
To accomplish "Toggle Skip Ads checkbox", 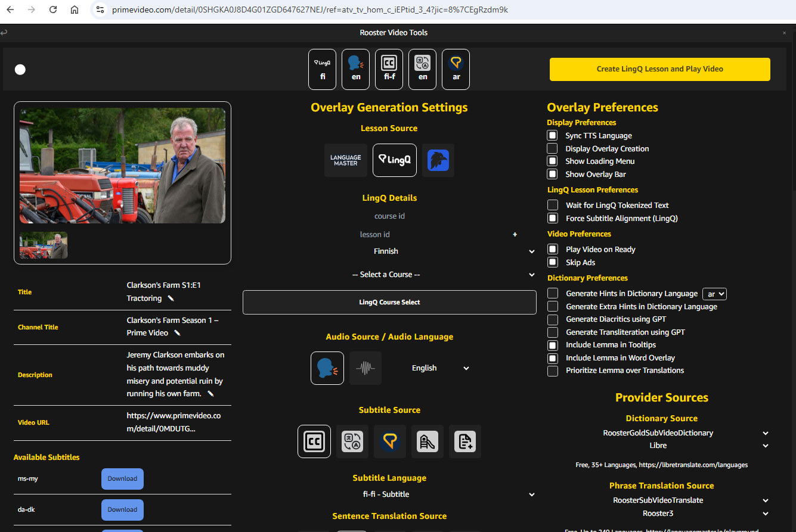I will pyautogui.click(x=553, y=262).
